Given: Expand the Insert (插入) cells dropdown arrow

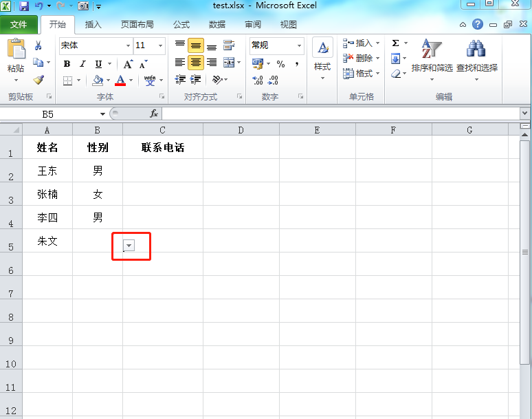Looking at the screenshot, I should [x=377, y=43].
